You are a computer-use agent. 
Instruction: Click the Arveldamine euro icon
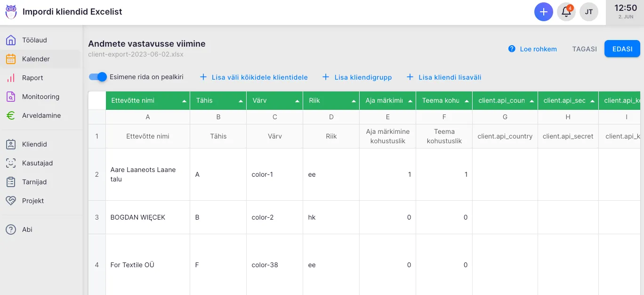point(11,115)
